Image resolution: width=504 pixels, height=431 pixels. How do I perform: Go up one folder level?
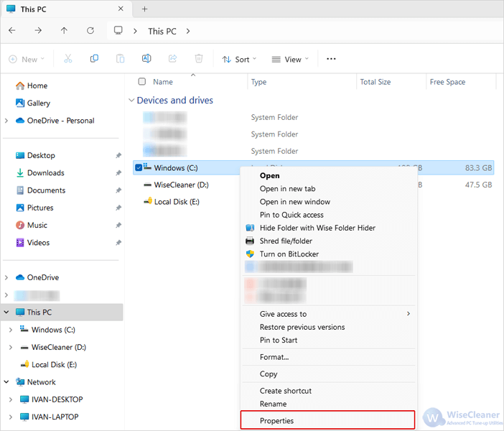coord(64,31)
